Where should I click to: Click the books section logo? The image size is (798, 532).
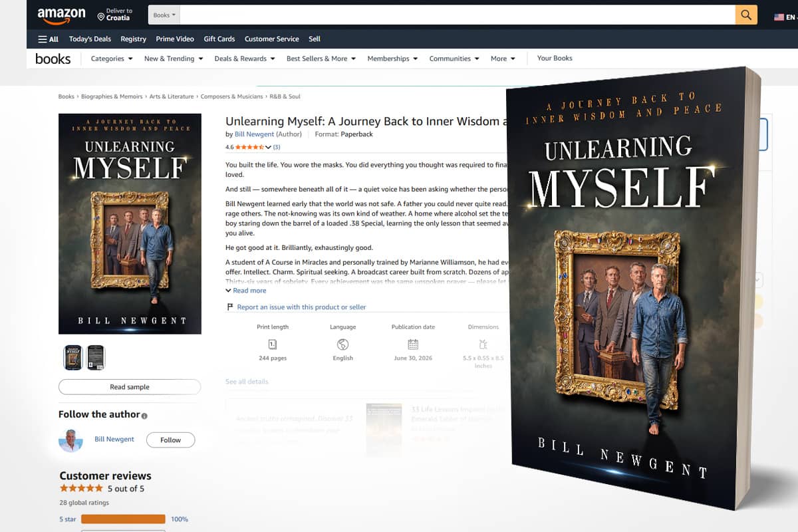click(53, 59)
